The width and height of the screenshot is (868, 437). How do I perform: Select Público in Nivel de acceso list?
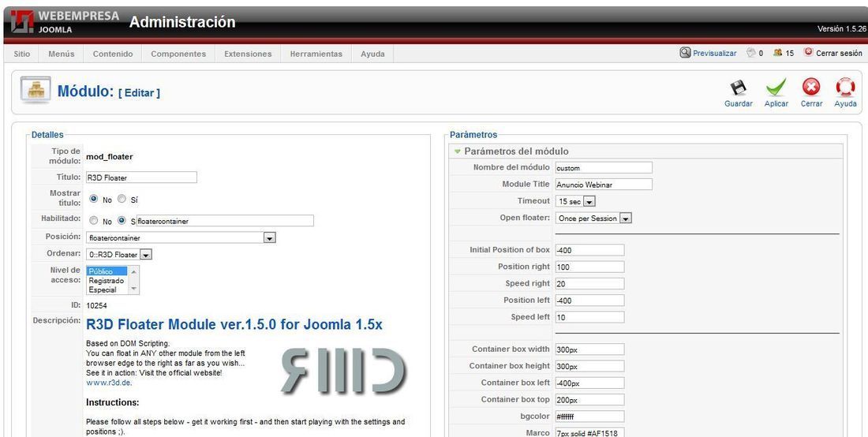pyautogui.click(x=107, y=271)
